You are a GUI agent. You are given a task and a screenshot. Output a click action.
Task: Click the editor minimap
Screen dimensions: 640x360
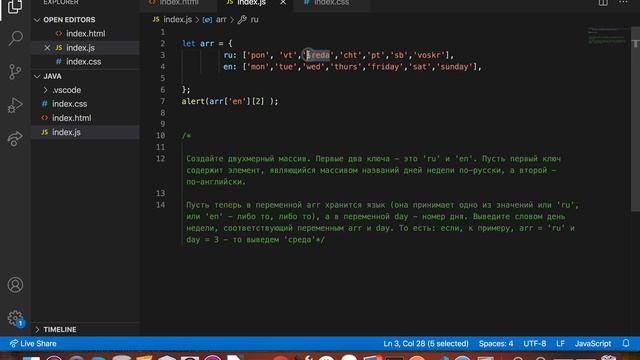[607, 36]
